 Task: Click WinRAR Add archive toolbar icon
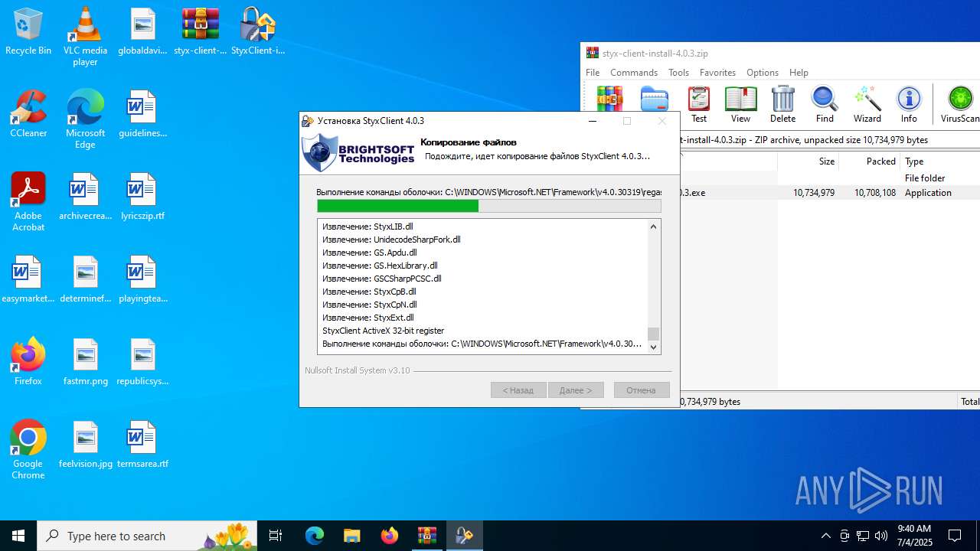click(610, 99)
